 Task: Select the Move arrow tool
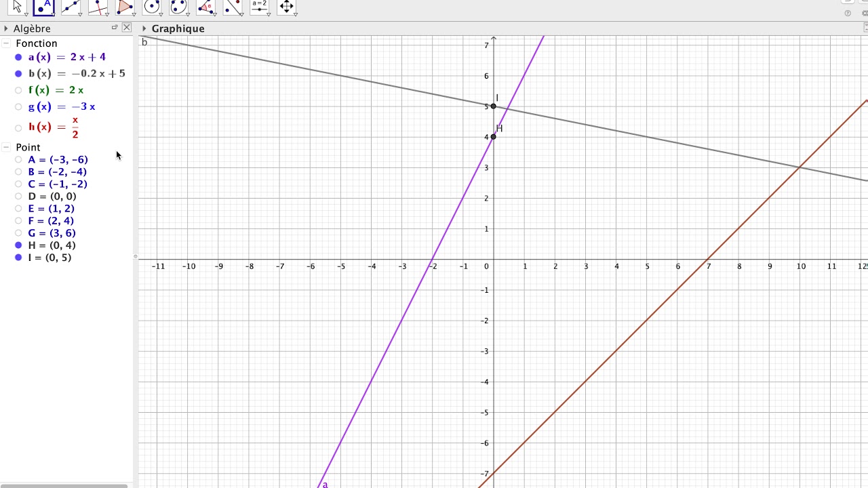coord(17,7)
